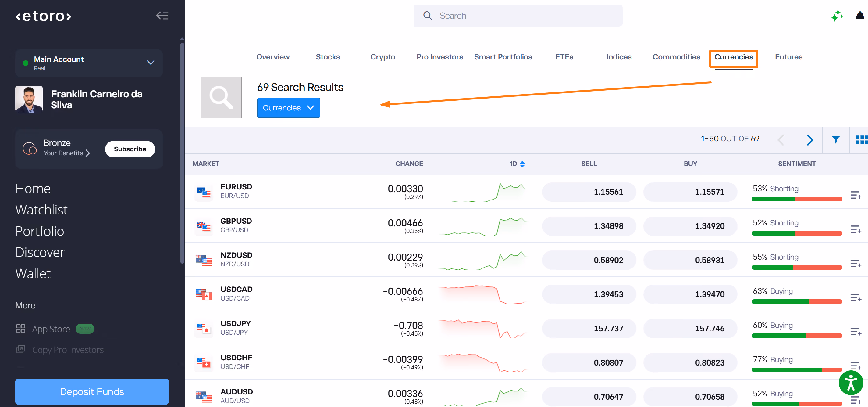Click the Subscribe button
This screenshot has width=868, height=407.
coord(130,149)
